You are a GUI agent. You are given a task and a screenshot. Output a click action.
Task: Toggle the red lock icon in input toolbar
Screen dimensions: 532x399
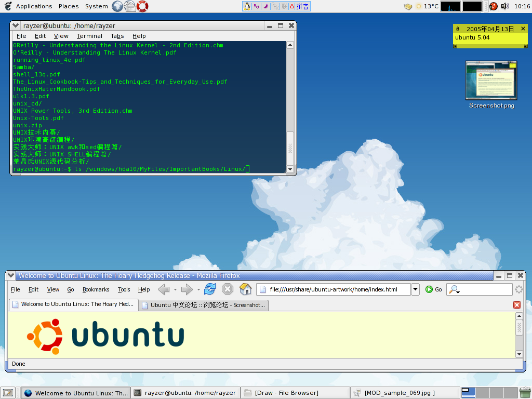[x=292, y=6]
